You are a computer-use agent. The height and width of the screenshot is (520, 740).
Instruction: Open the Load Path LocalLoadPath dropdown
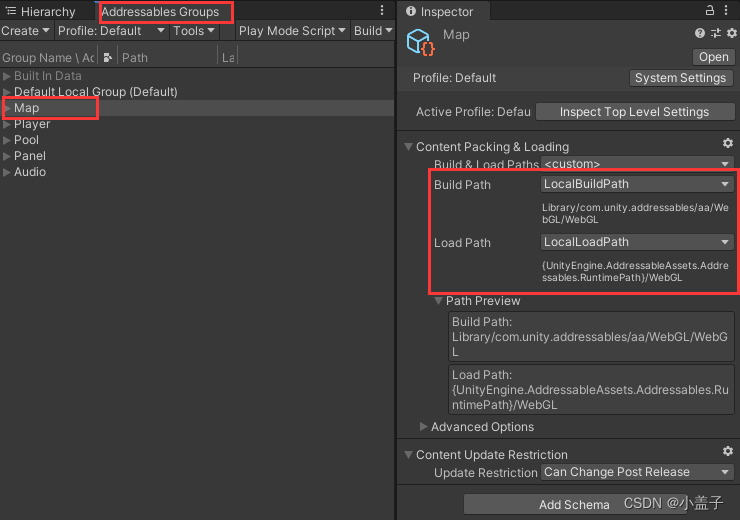pyautogui.click(x=637, y=242)
